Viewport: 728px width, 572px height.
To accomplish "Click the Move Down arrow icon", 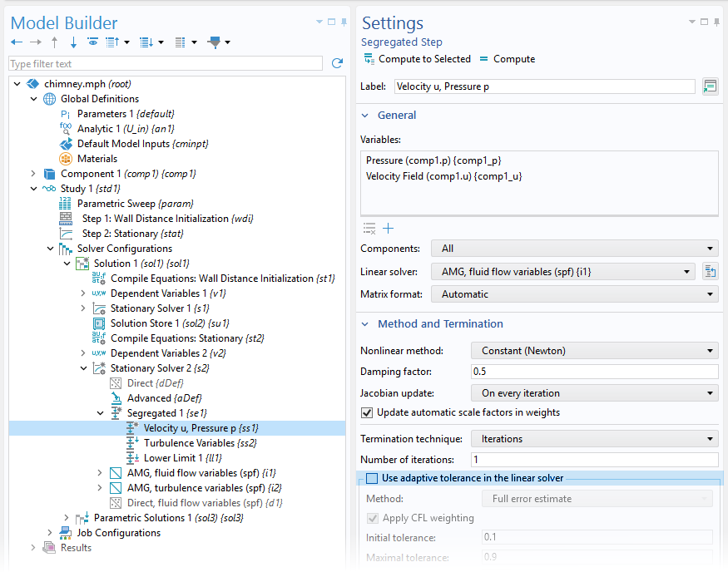I will [73, 42].
